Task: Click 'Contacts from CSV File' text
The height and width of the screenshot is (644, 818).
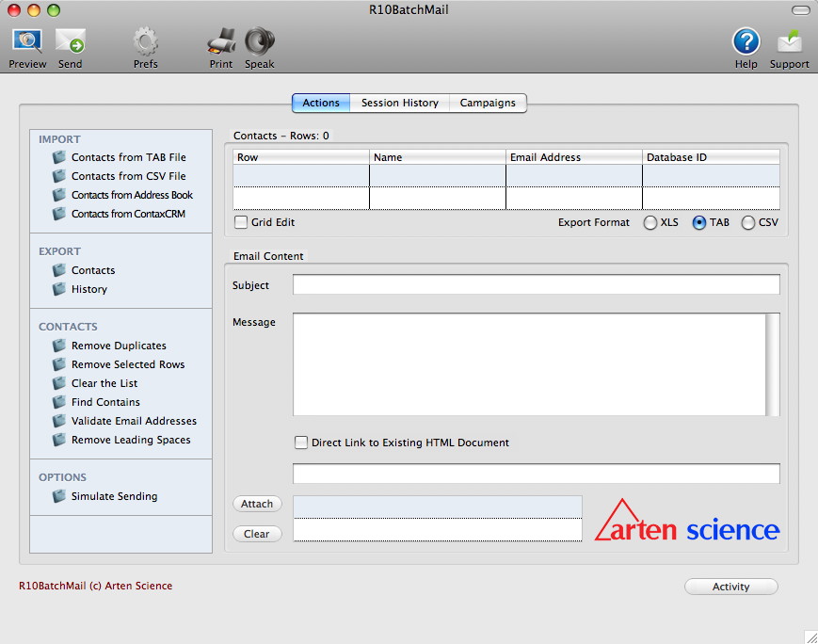Action: pos(128,176)
